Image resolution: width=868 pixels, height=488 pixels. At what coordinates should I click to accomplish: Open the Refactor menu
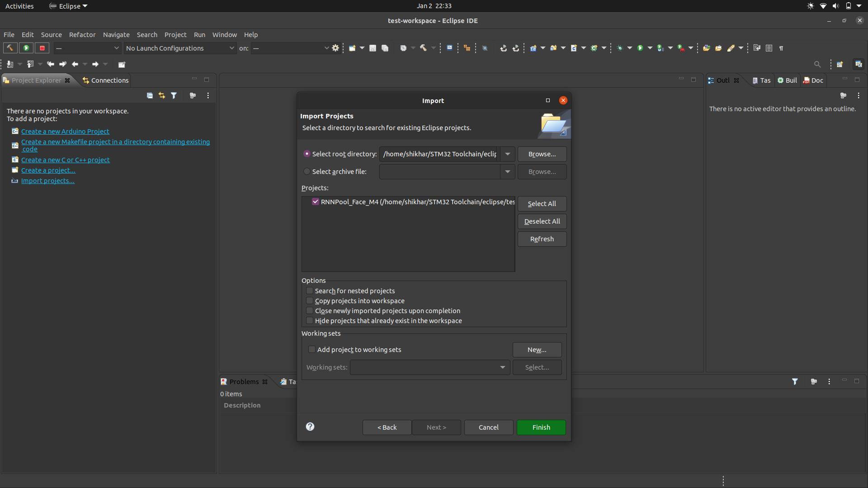pos(82,35)
